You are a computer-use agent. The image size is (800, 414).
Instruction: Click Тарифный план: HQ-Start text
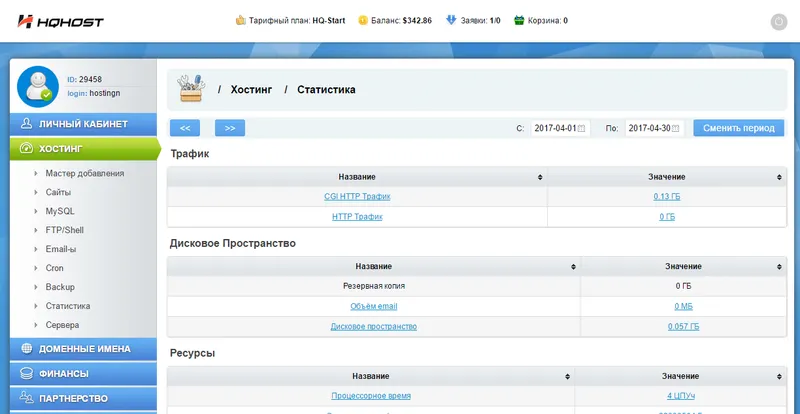(x=297, y=21)
